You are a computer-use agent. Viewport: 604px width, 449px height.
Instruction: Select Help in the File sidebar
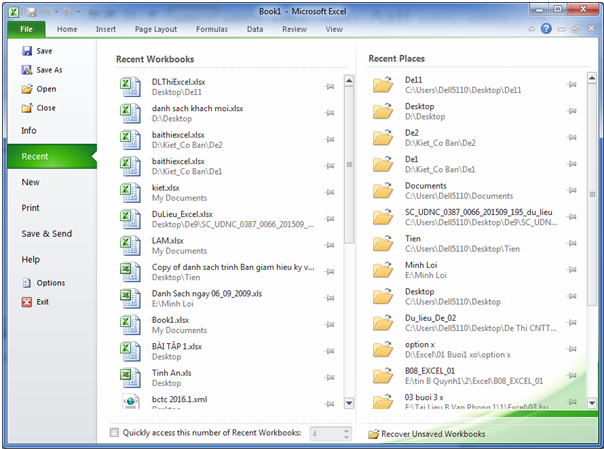pyautogui.click(x=52, y=260)
